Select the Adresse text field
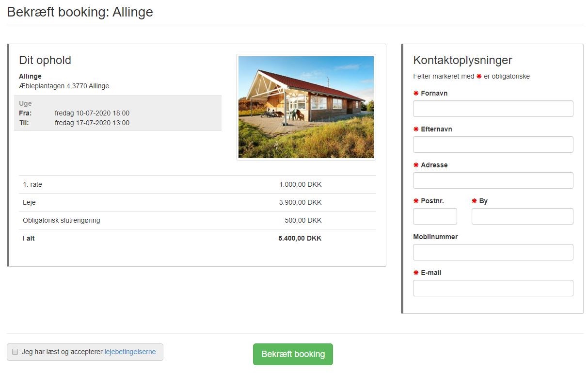The height and width of the screenshot is (373, 588). [493, 180]
